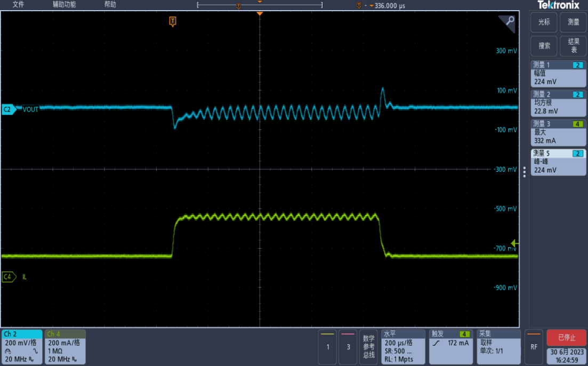Select the C4 channel handle
Screen dimensions: 588x366
click(x=9, y=277)
